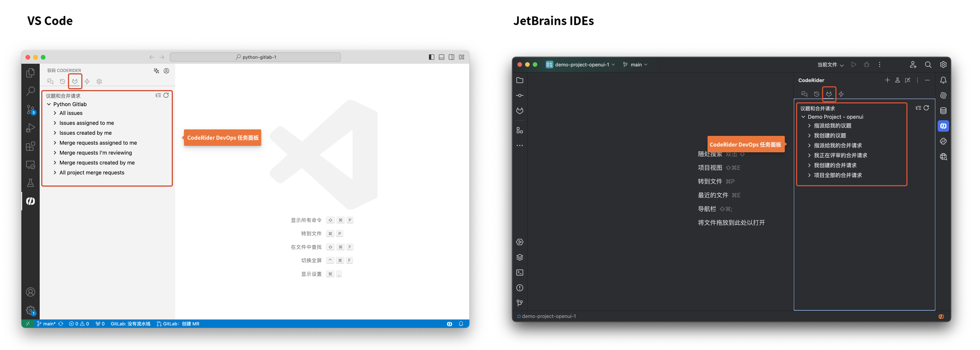Open Accounts icon in VS Code activity bar

click(31, 292)
